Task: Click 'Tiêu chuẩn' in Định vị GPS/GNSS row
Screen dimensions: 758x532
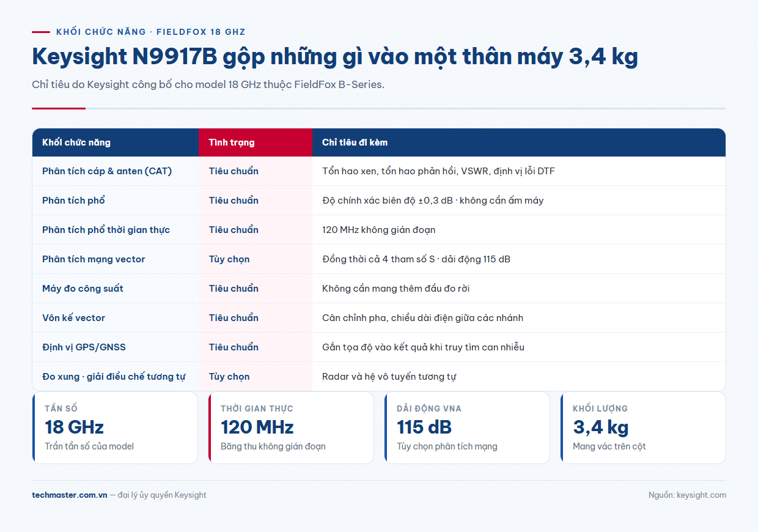Action: [234, 347]
